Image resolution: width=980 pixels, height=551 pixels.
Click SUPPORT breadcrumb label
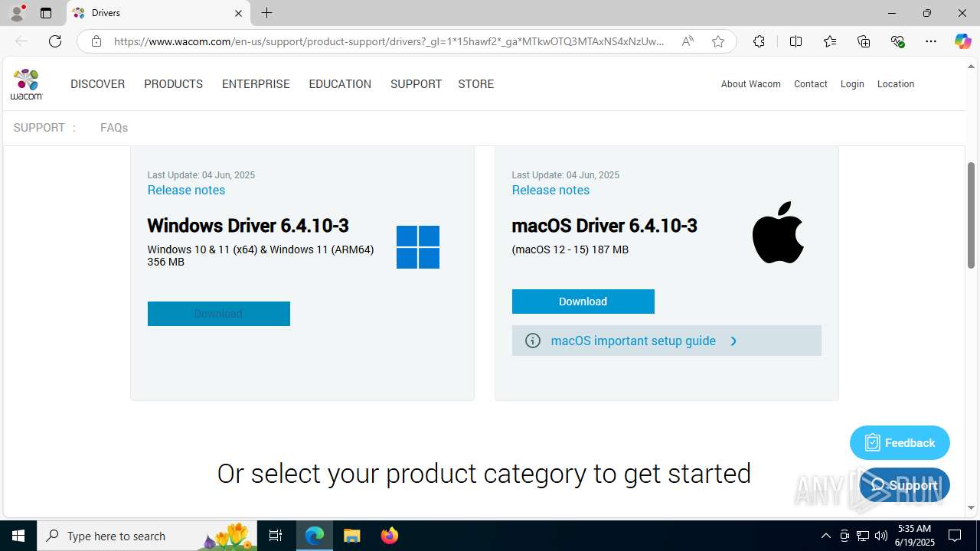click(39, 128)
